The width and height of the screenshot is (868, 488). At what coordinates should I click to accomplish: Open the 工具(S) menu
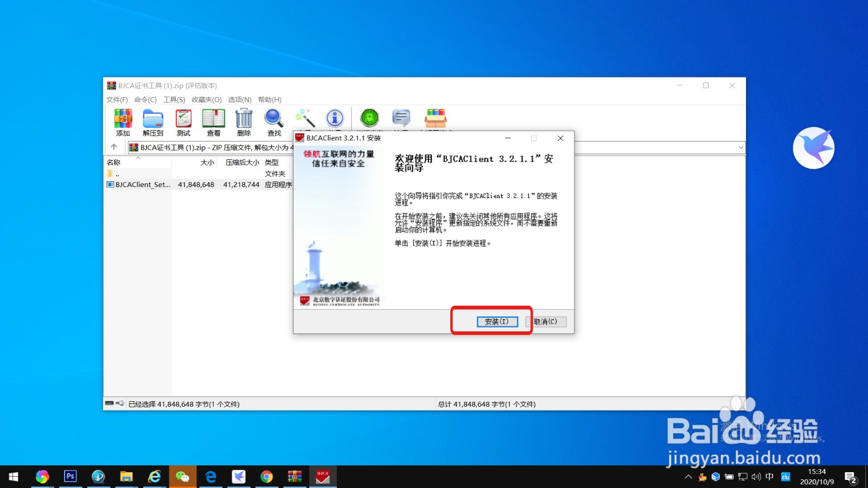click(x=174, y=100)
